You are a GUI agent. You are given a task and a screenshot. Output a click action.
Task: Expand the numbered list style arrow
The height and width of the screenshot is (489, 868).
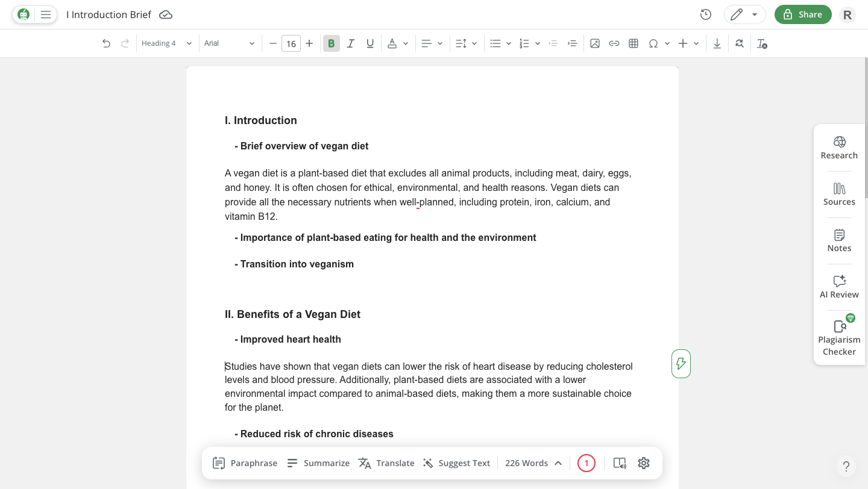point(537,43)
